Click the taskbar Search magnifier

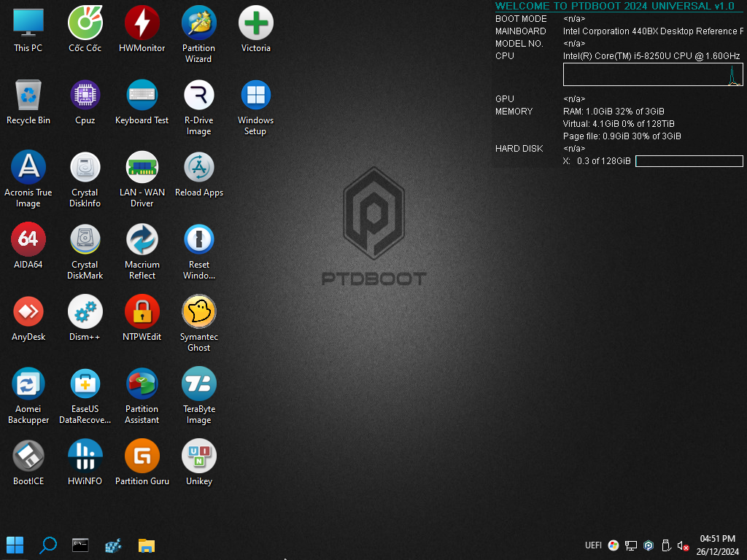point(47,545)
